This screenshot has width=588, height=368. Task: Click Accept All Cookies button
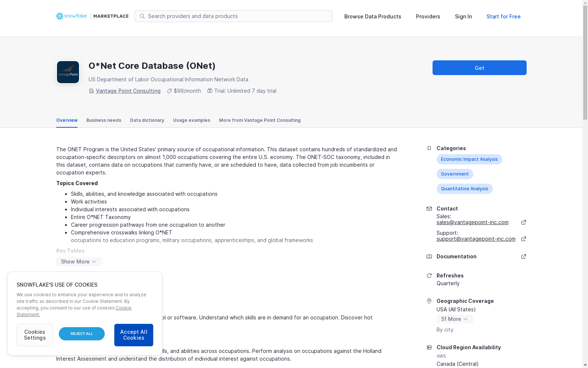click(x=134, y=335)
